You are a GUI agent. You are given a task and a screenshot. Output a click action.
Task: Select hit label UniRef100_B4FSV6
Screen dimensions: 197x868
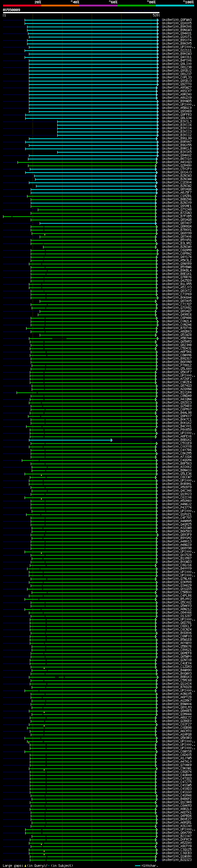tap(177, 60)
